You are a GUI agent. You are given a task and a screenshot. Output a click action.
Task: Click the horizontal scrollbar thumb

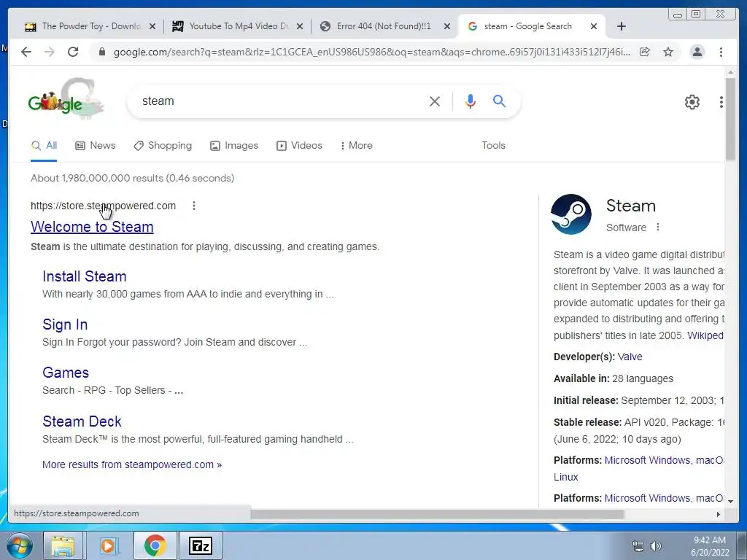pyautogui.click(x=438, y=514)
